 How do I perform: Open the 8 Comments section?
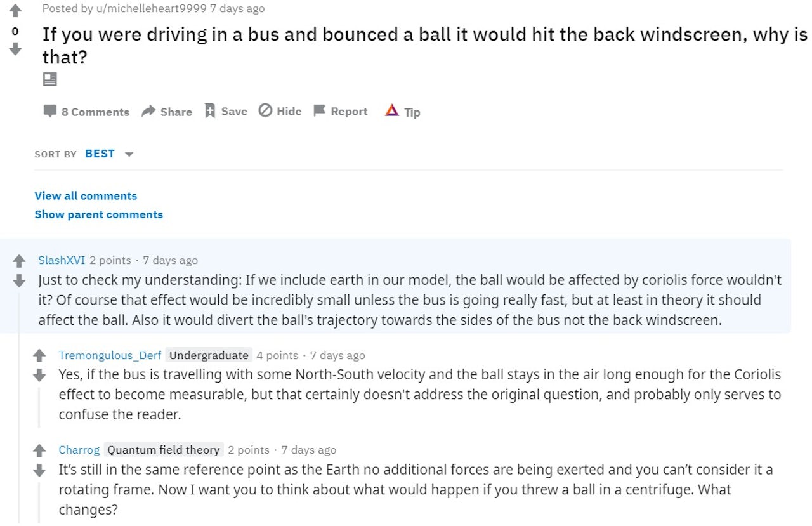[x=86, y=112]
